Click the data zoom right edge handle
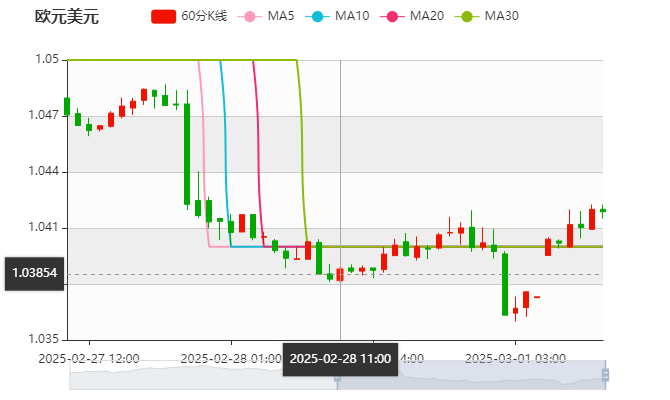This screenshot has width=670, height=400. click(x=607, y=375)
